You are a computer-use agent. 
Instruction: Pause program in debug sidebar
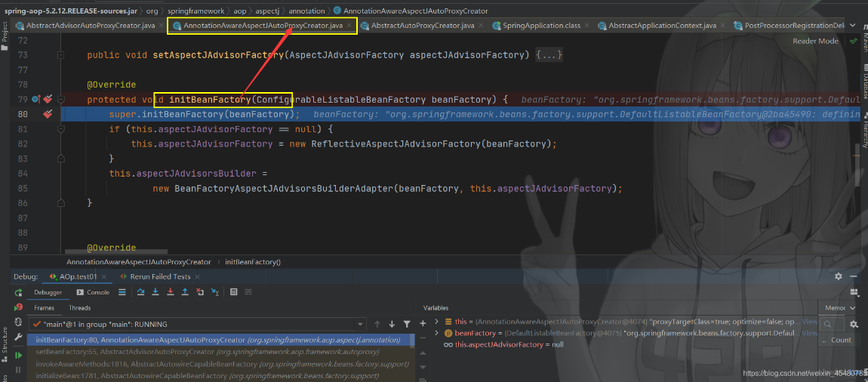(x=18, y=369)
